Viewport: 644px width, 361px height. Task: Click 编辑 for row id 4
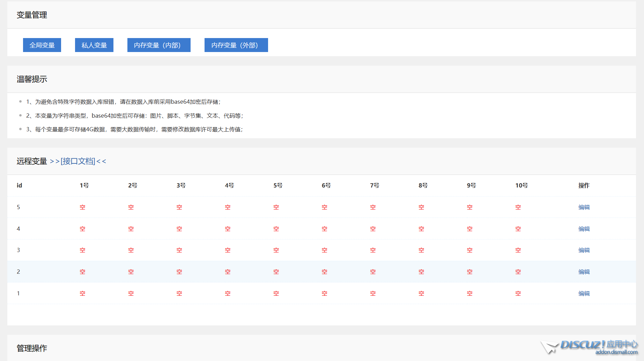pyautogui.click(x=584, y=229)
